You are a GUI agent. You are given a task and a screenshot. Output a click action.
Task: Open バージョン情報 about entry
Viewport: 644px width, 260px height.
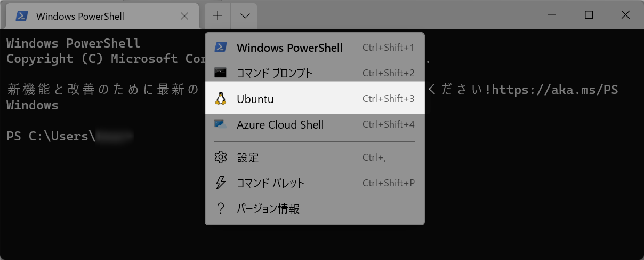(x=315, y=209)
